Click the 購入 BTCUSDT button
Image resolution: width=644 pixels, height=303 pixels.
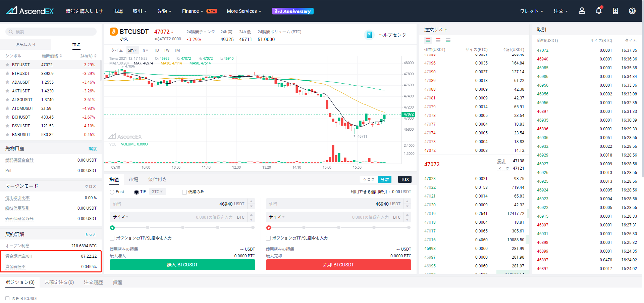(182, 265)
